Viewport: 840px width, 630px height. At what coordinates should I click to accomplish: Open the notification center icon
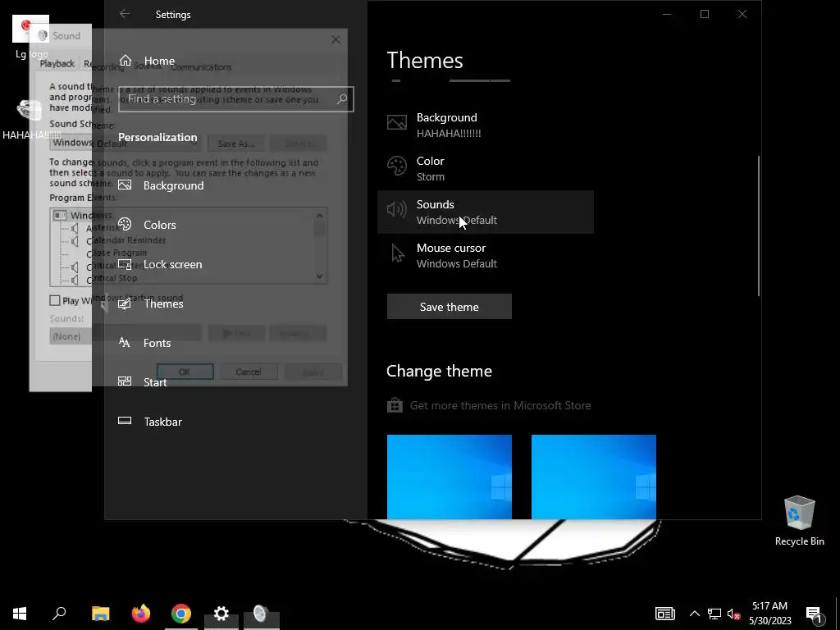(813, 614)
